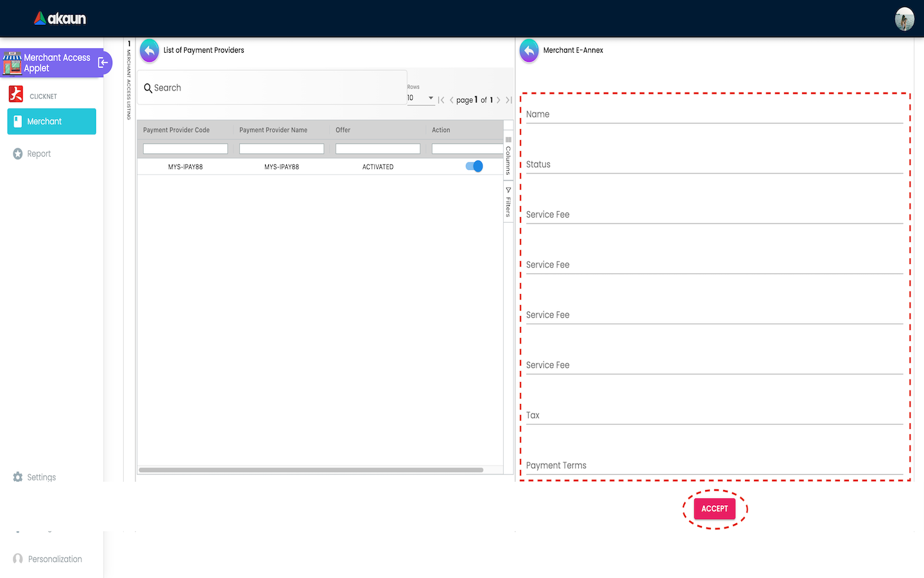Click the Payment Provider Name filter box
Image resolution: width=924 pixels, height=578 pixels.
coord(282,148)
